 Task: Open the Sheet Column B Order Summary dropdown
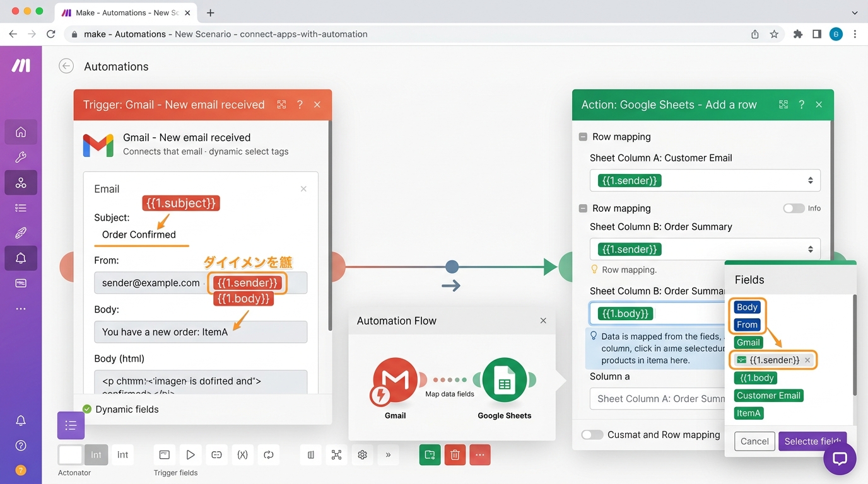705,250
